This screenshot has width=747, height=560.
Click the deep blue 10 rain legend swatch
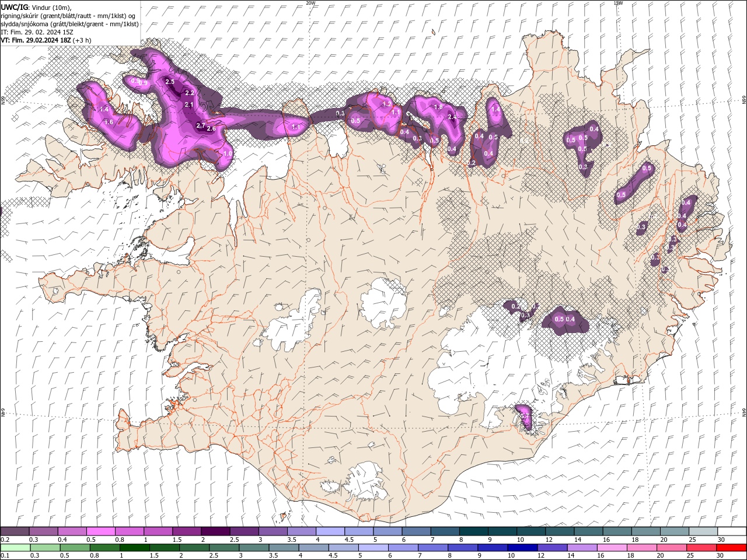coord(522,548)
